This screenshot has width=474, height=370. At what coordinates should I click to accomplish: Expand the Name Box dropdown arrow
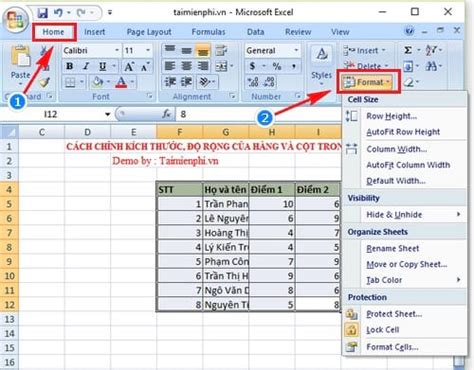pyautogui.click(x=107, y=114)
